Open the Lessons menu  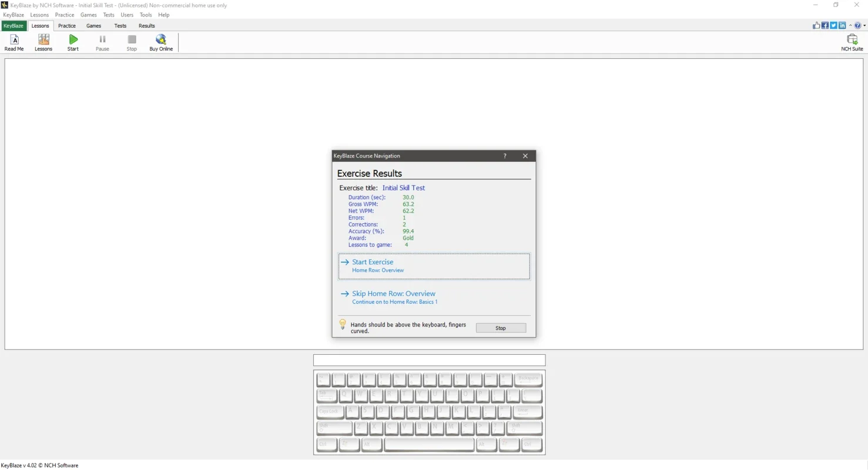tap(39, 15)
